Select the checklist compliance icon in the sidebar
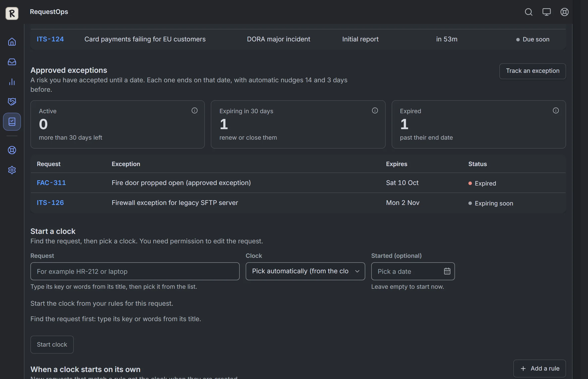The height and width of the screenshot is (379, 588). click(12, 121)
